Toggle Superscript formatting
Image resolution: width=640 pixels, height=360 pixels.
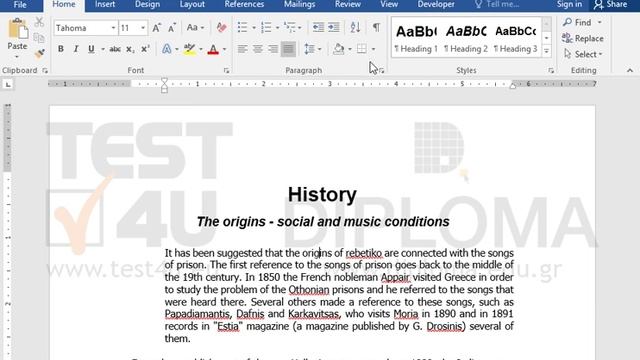145,49
